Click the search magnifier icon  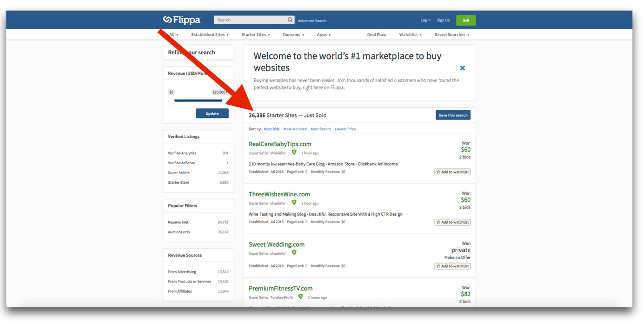(x=290, y=20)
